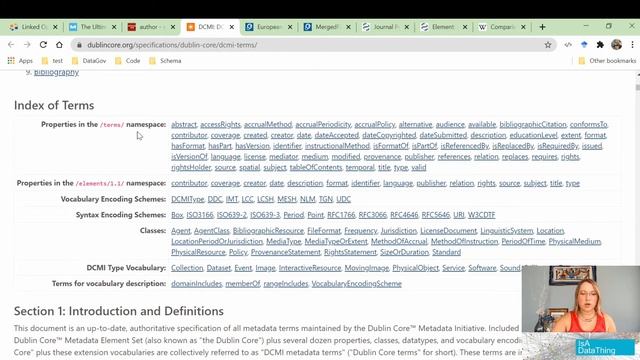Open the Dataset type link
Image resolution: width=640 pixels, height=360 pixels.
(x=219, y=268)
